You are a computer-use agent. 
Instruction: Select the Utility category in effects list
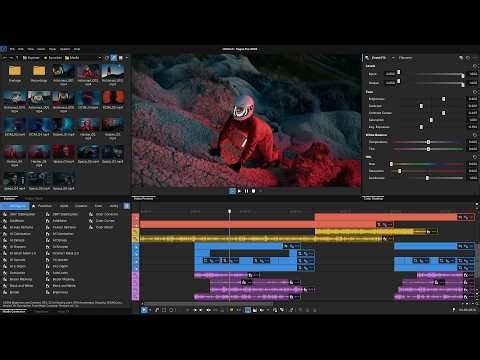(114, 206)
